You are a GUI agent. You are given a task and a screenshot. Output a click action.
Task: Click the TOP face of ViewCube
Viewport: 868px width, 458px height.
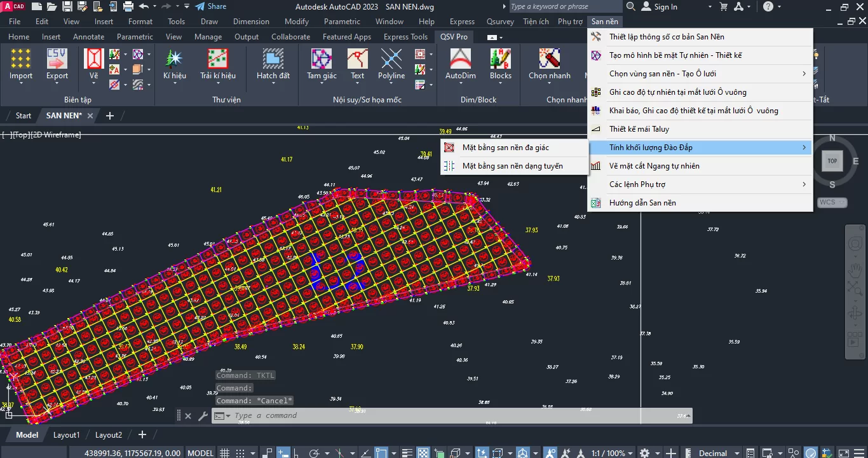click(832, 161)
